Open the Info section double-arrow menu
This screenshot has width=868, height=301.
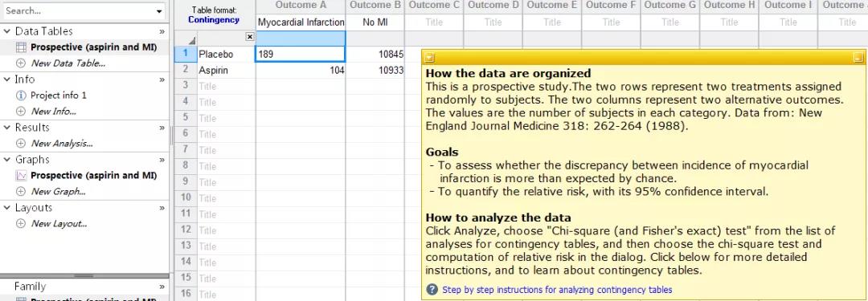[x=162, y=79]
